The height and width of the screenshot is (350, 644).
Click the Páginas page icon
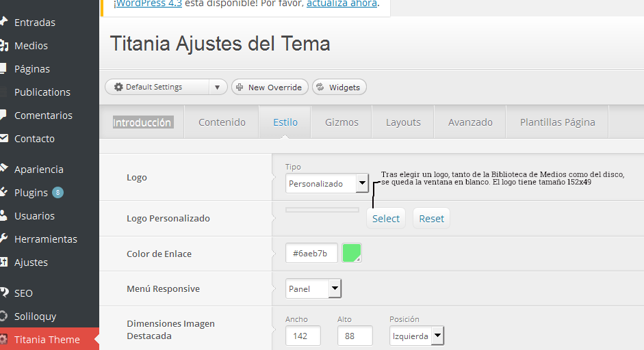[x=3, y=68]
